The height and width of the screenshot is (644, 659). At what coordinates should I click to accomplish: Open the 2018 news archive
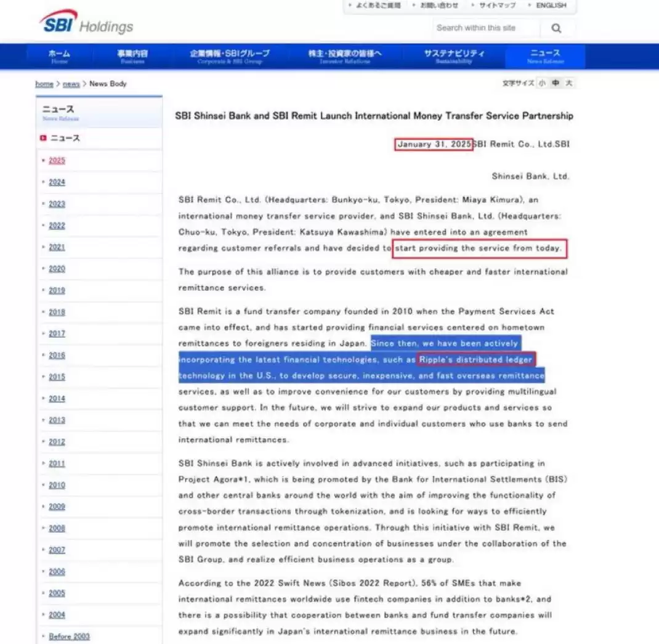pyautogui.click(x=57, y=312)
